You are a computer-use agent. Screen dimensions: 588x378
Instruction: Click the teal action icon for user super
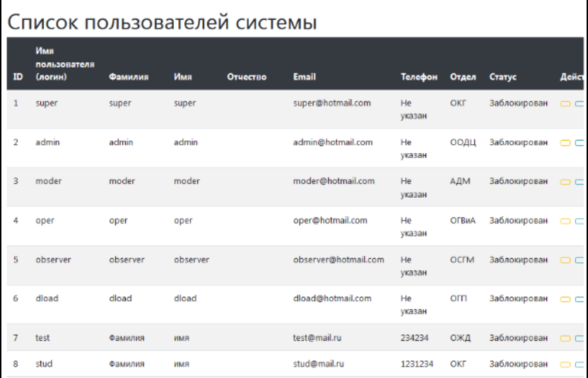coord(580,104)
